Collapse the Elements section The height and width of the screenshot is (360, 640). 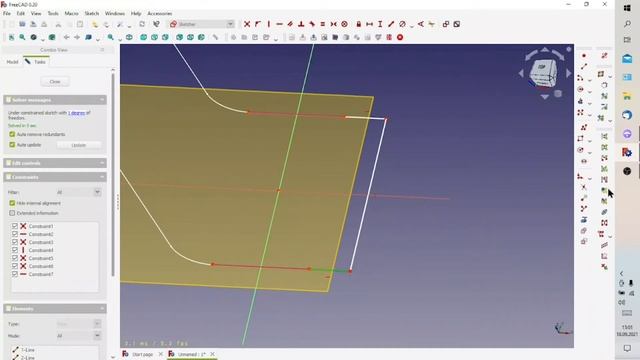point(102,309)
